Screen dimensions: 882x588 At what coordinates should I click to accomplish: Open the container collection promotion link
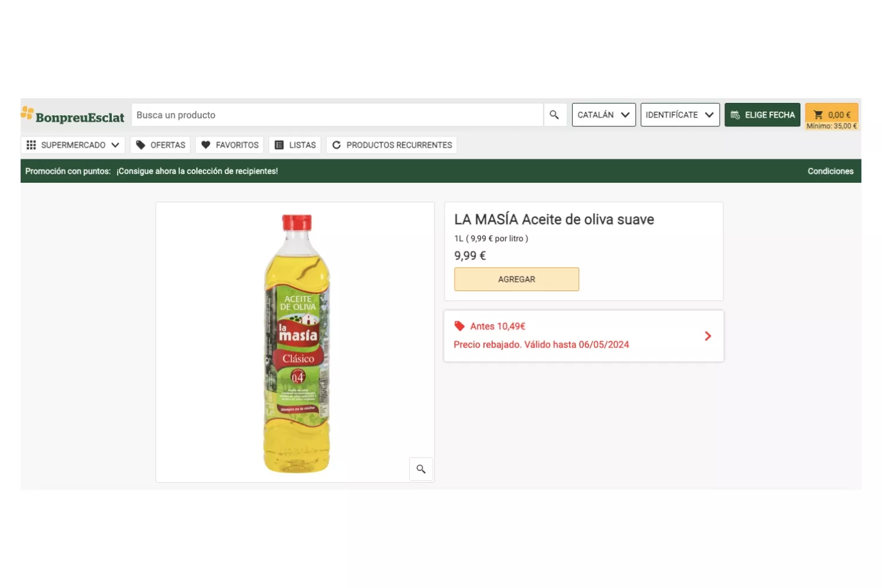point(197,171)
